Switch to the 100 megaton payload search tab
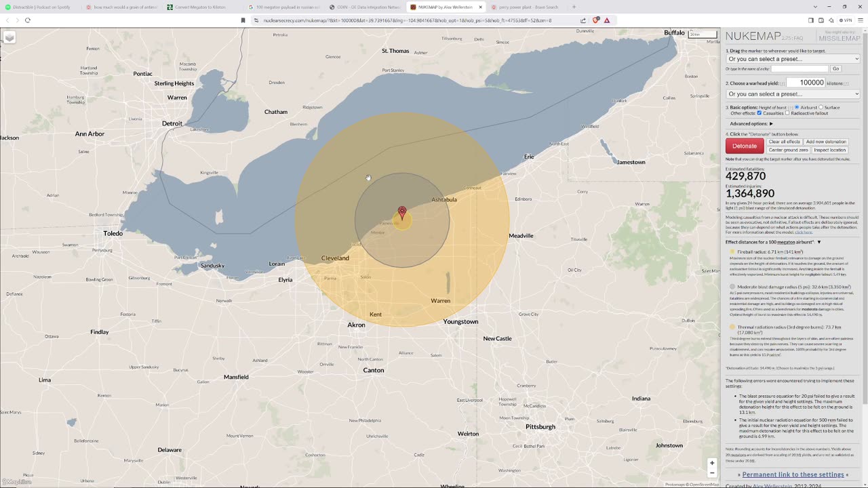This screenshot has height=488, width=868. (284, 7)
